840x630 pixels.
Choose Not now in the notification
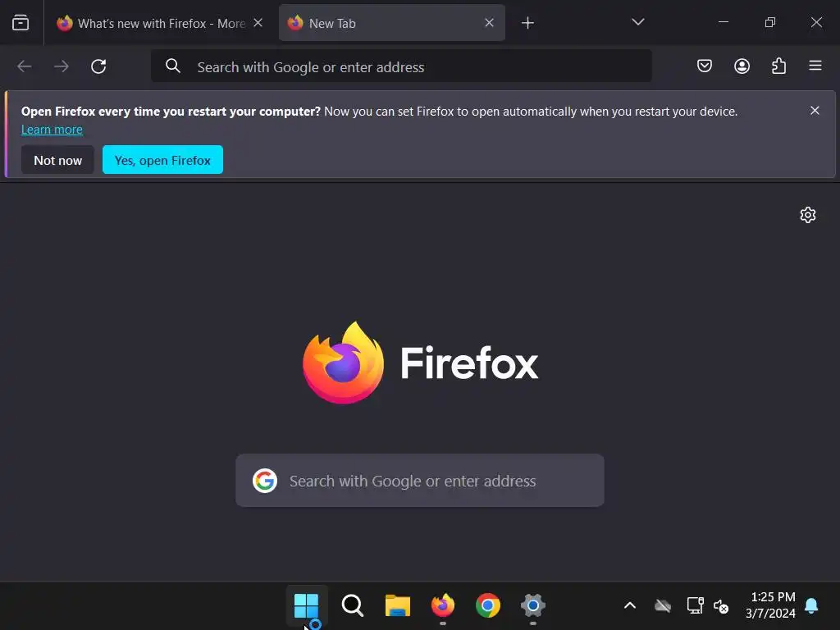58,160
